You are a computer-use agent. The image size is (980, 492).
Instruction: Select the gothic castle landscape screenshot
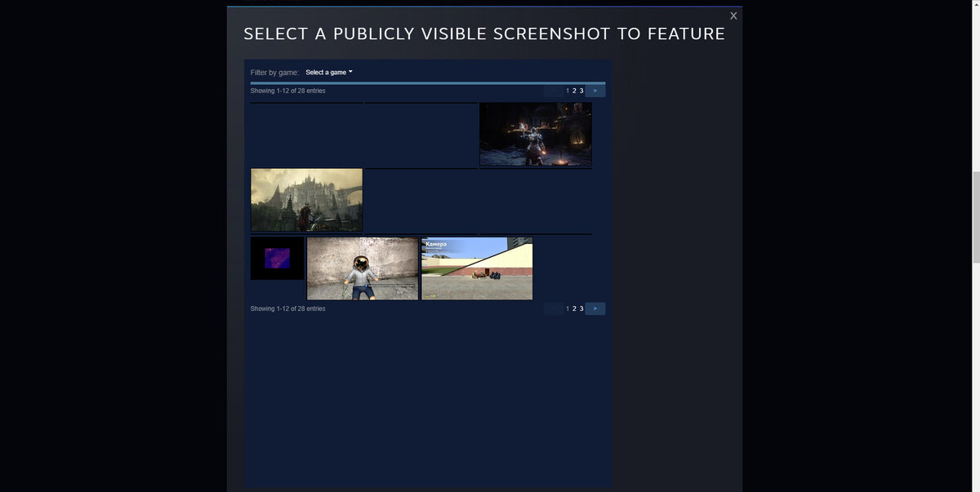pos(306,200)
